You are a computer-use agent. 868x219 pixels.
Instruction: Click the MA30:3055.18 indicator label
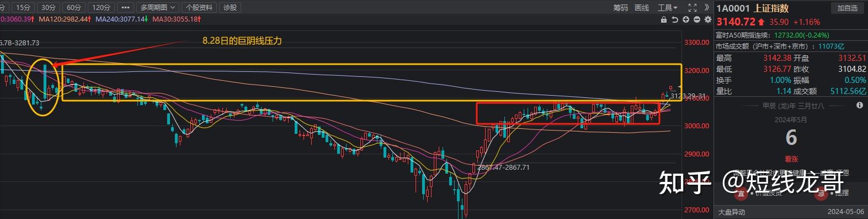[x=177, y=19]
